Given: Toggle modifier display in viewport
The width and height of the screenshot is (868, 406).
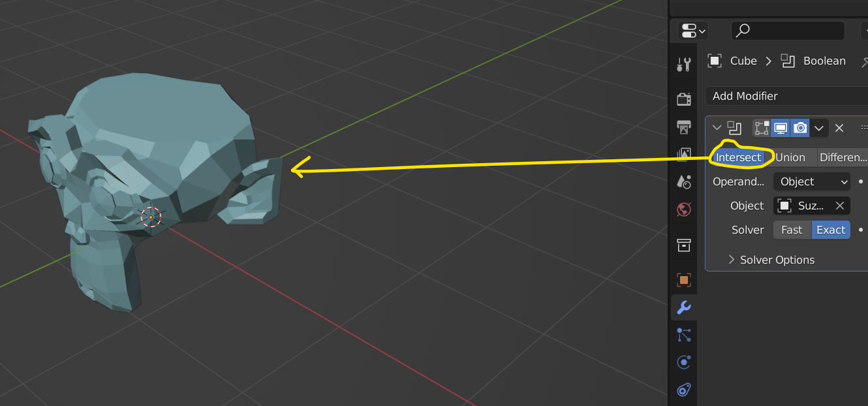Looking at the screenshot, I should (780, 128).
